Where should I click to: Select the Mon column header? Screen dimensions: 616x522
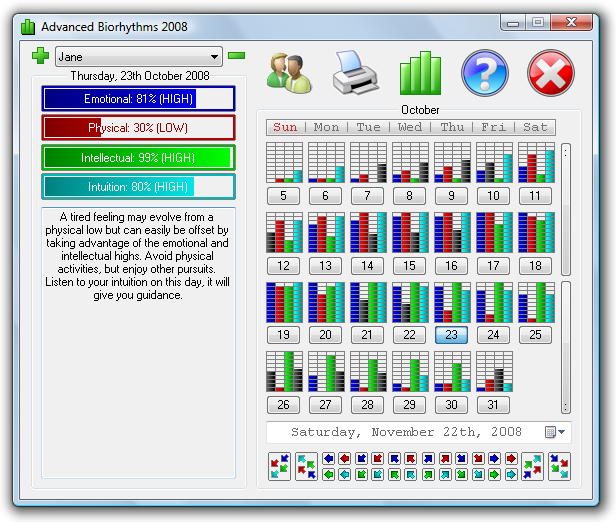pos(326,127)
